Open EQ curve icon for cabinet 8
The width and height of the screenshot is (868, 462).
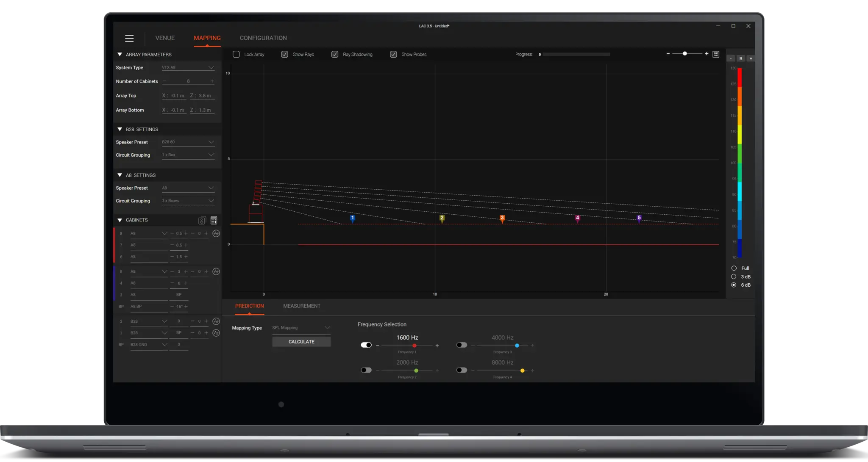tap(216, 233)
